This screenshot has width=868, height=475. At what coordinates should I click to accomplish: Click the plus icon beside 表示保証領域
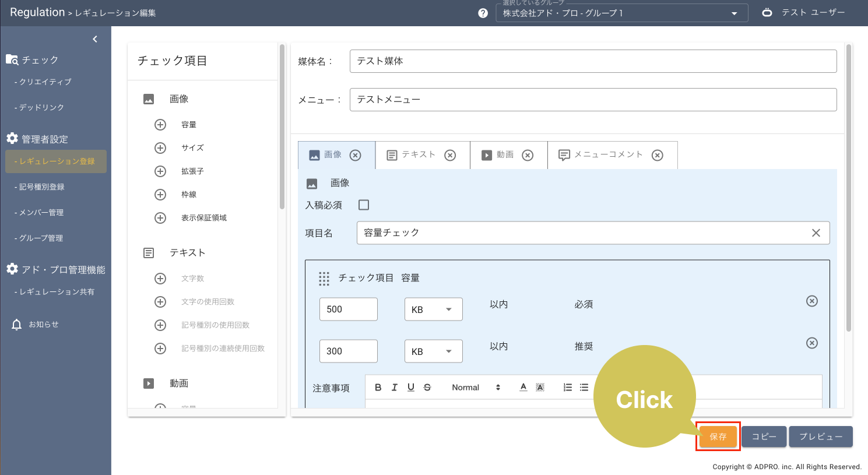pos(160,218)
